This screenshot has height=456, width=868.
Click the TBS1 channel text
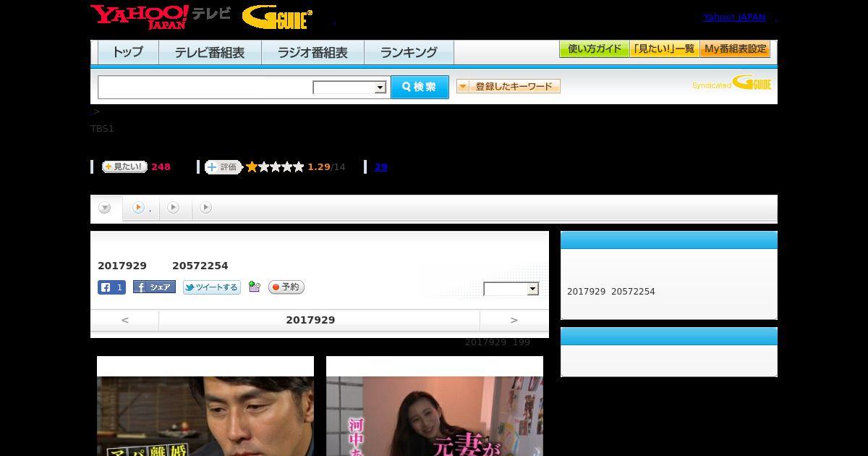102,129
